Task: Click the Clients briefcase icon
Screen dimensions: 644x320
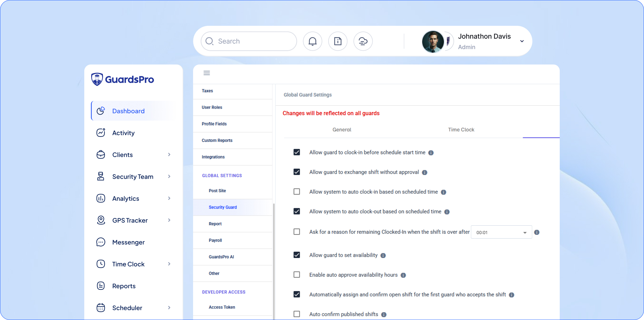Action: [101, 154]
